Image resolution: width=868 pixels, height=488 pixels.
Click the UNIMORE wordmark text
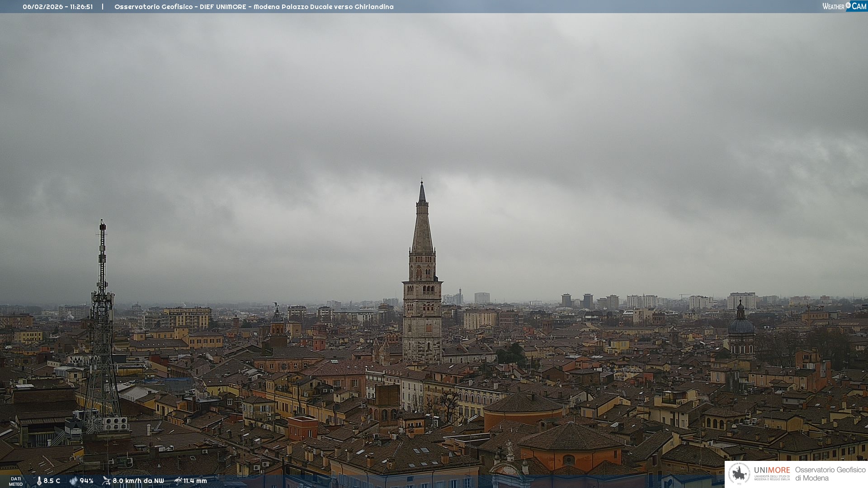click(772, 470)
